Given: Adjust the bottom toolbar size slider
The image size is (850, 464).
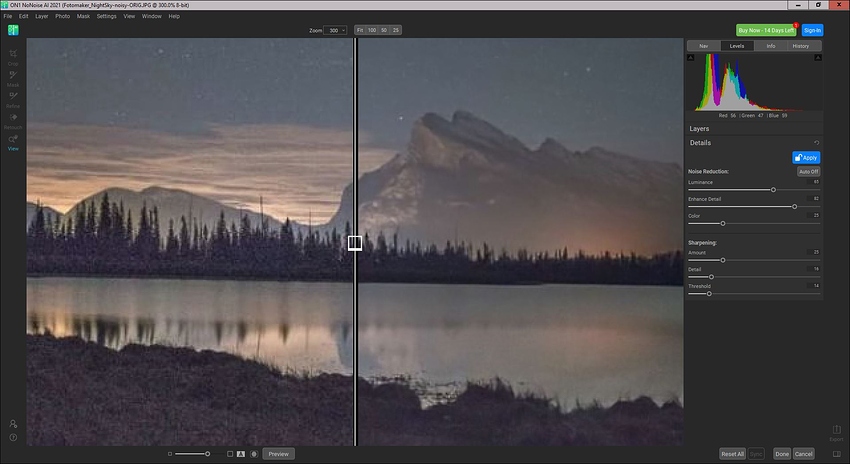Looking at the screenshot, I should (x=207, y=454).
